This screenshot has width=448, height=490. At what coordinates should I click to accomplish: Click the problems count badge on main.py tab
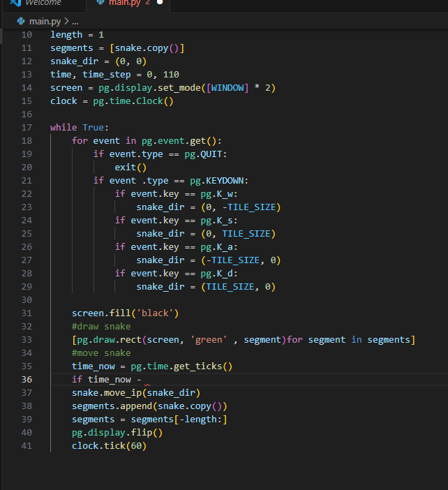[x=148, y=3]
